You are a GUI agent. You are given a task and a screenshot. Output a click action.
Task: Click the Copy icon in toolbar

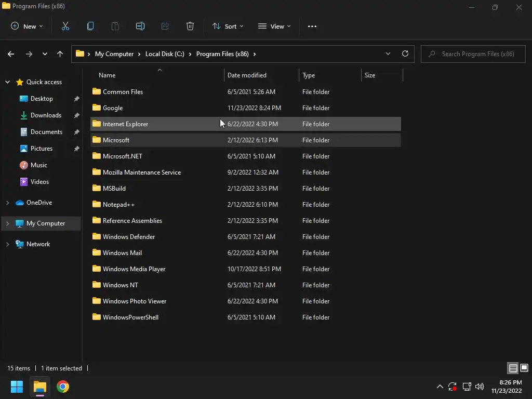(x=90, y=26)
